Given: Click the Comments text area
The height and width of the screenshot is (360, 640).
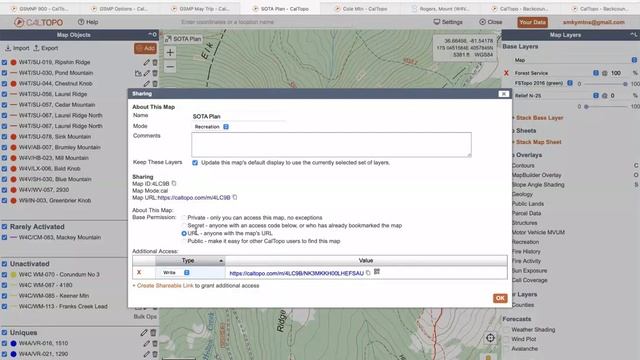Looking at the screenshot, I should (x=331, y=144).
